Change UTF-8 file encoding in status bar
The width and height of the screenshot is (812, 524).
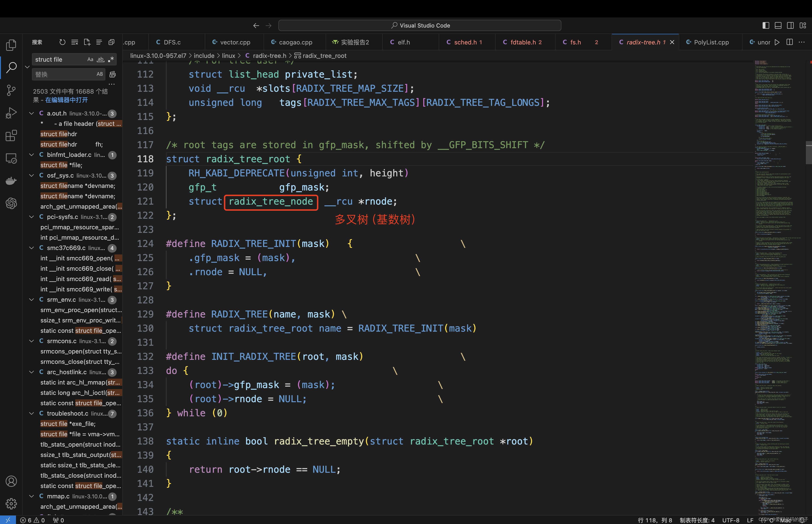(x=731, y=520)
